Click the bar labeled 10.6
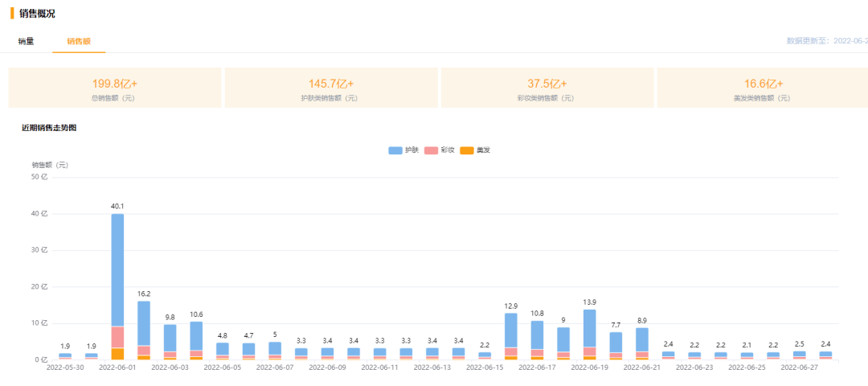Screen dimensions: 868x386 click(x=196, y=341)
